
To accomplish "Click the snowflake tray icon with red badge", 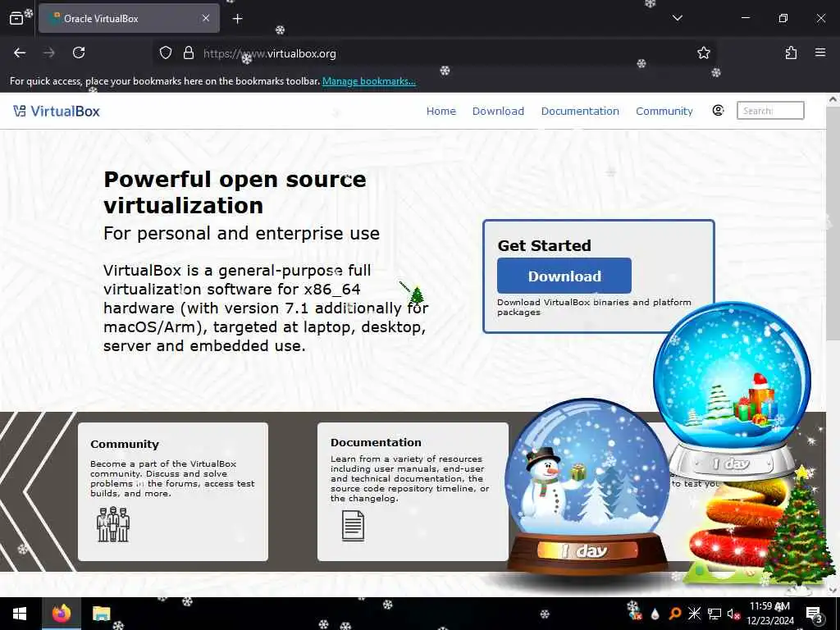I will pos(634,612).
